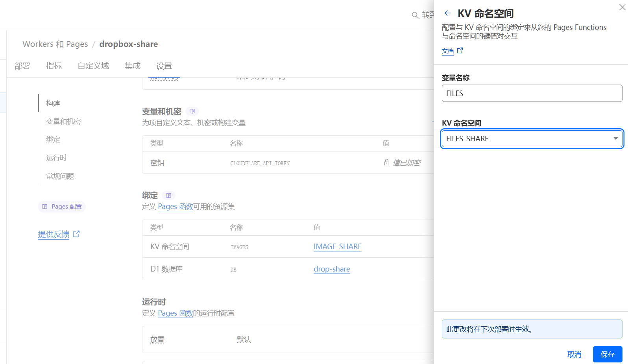
Task: Go to Workers 和 Pages breadcrumb
Action: [x=55, y=44]
